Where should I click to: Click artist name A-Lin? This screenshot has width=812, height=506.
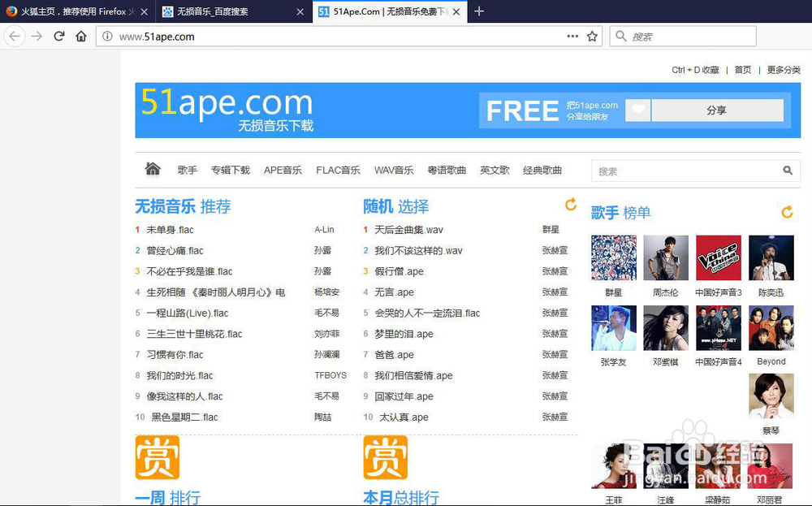[324, 230]
